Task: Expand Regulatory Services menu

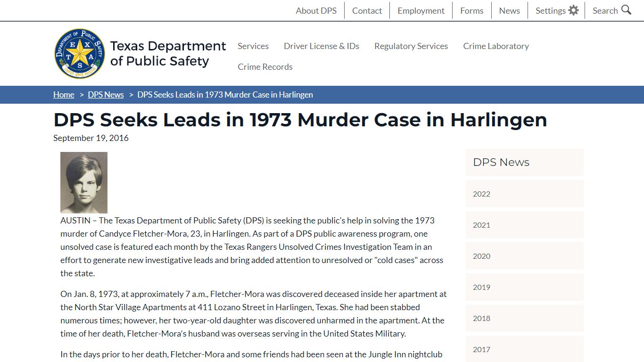Action: (x=411, y=46)
